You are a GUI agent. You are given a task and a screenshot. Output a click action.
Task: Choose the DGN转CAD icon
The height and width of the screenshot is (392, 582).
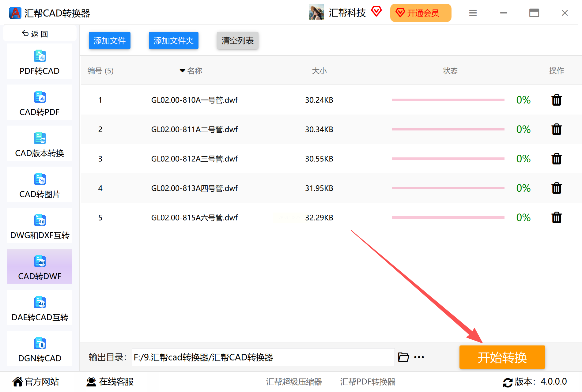pyautogui.click(x=40, y=343)
